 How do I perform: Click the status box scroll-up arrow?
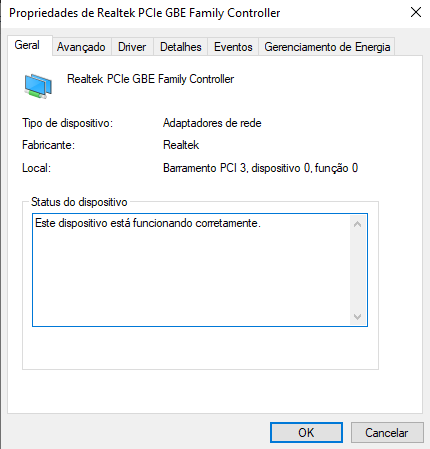coord(357,224)
